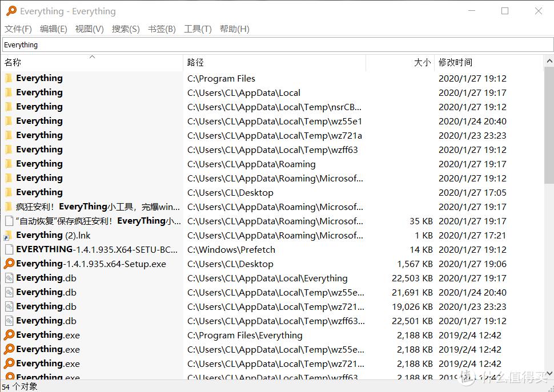Image resolution: width=554 pixels, height=392 pixels.
Task: Click size value 35 KB
Action: pos(421,221)
